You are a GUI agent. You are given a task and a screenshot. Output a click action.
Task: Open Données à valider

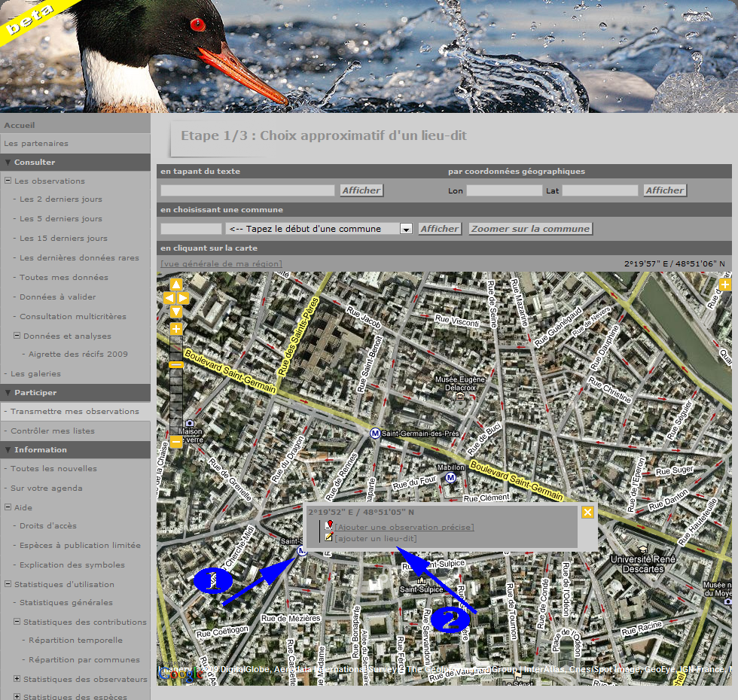click(x=57, y=297)
